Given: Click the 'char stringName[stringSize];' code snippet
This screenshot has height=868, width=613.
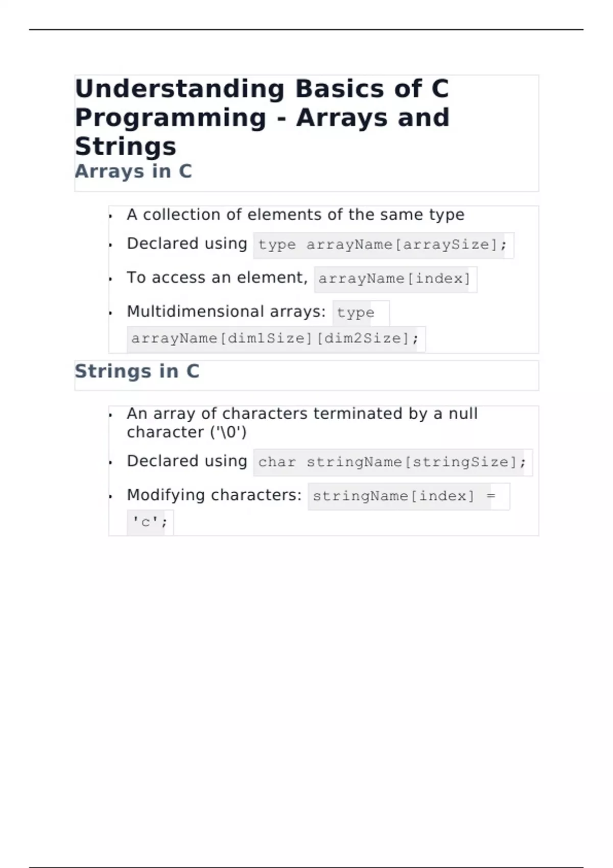Looking at the screenshot, I should click(392, 463).
